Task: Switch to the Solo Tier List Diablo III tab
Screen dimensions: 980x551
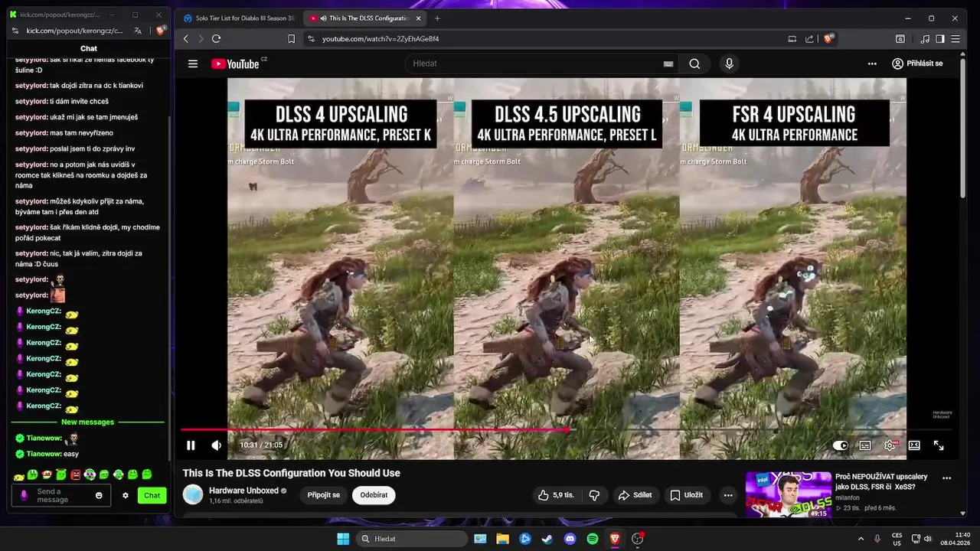Action: pos(238,18)
